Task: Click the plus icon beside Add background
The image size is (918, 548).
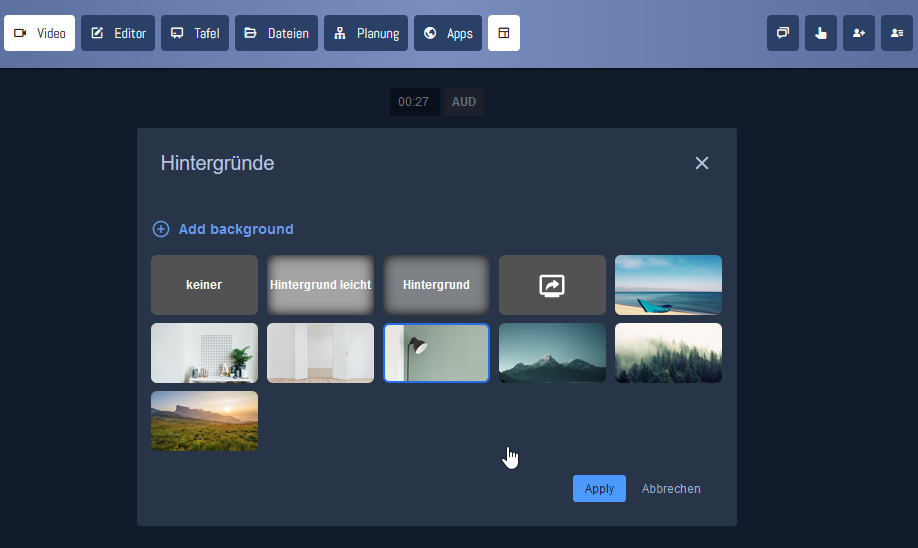Action: (x=161, y=229)
